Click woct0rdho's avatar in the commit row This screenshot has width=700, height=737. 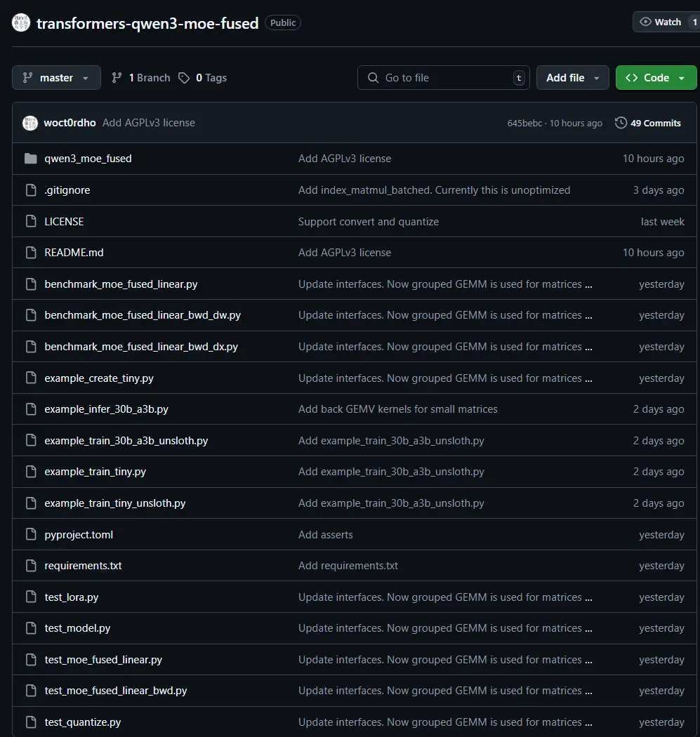30,123
